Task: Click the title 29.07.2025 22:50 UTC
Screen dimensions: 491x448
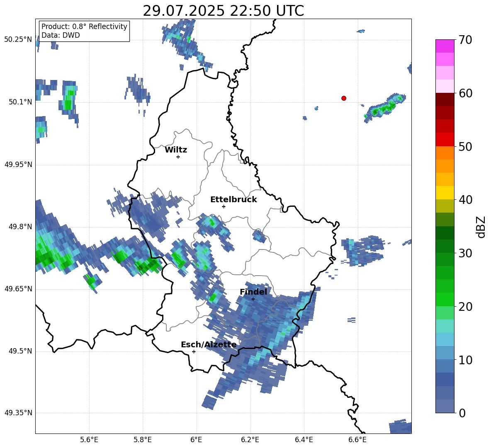Action: click(x=223, y=11)
